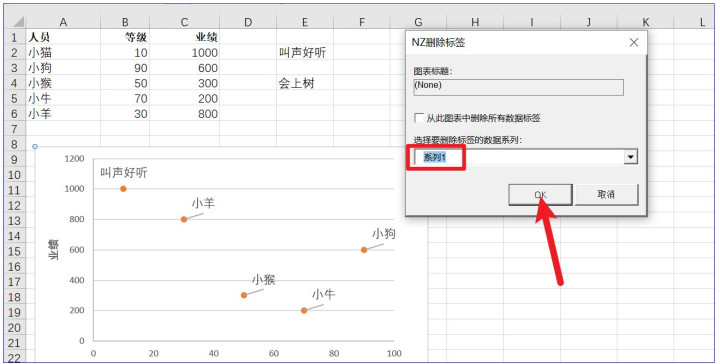Click the orange data point for 小猴
Screen dimensions: 720x364
coord(244,295)
